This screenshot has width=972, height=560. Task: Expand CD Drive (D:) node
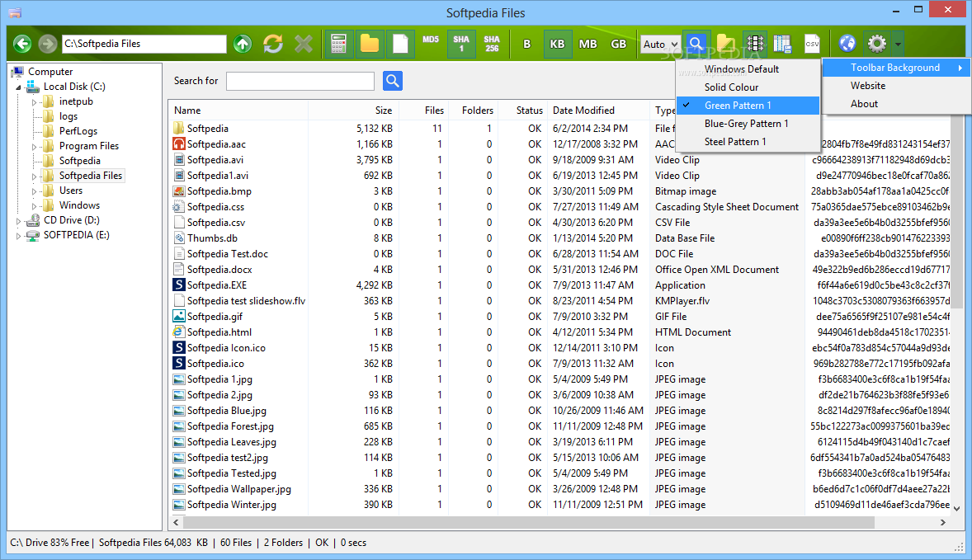(19, 220)
